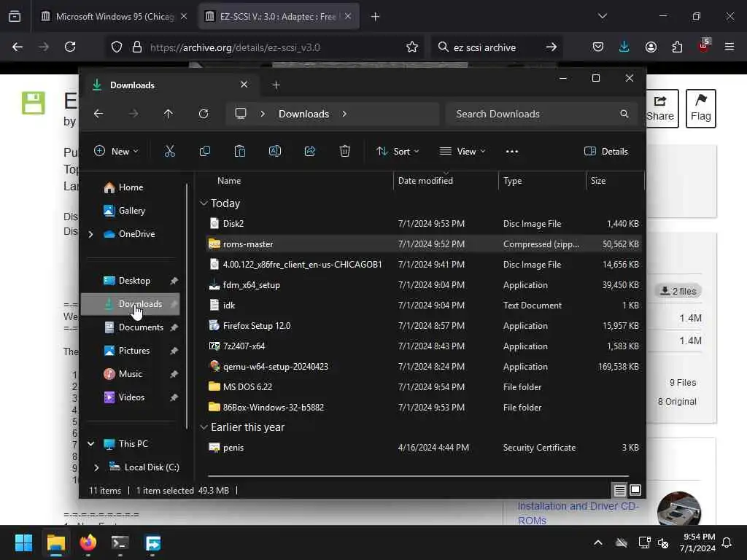Select the EZ-SCSI V.: 3.0 Firefox tab
The width and height of the screenshot is (747, 560).
coord(278,17)
